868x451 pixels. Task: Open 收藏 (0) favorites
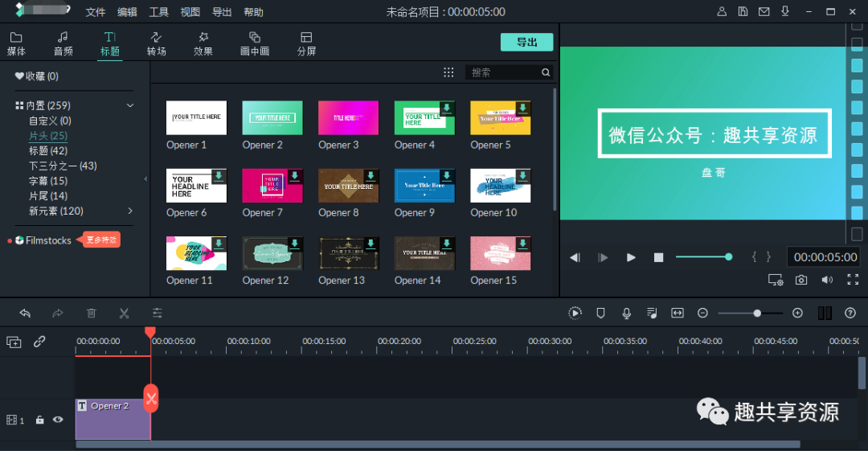click(x=36, y=76)
